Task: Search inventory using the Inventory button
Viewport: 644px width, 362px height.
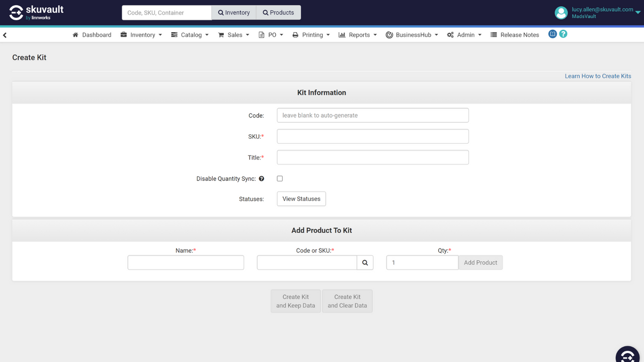Action: point(234,12)
